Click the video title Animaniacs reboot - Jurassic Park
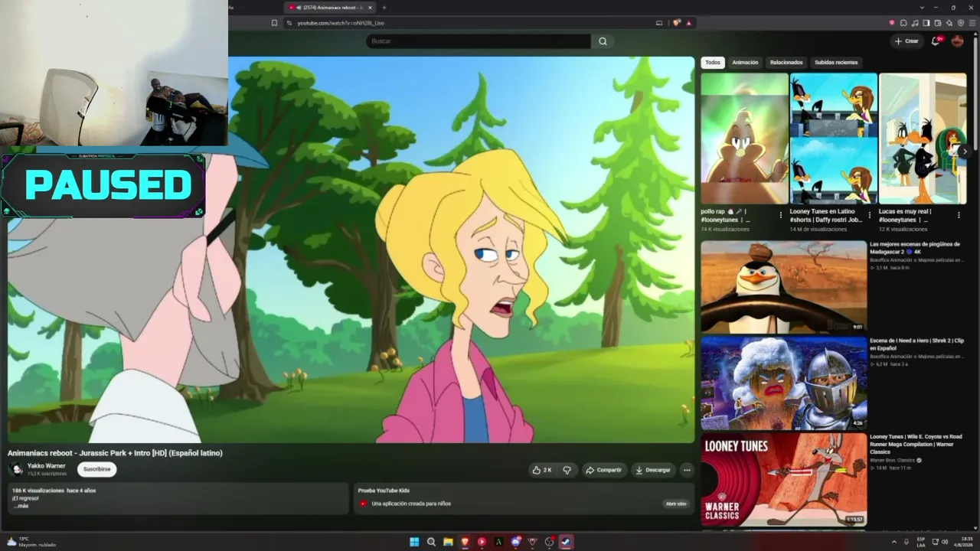The image size is (980, 551). click(x=116, y=453)
